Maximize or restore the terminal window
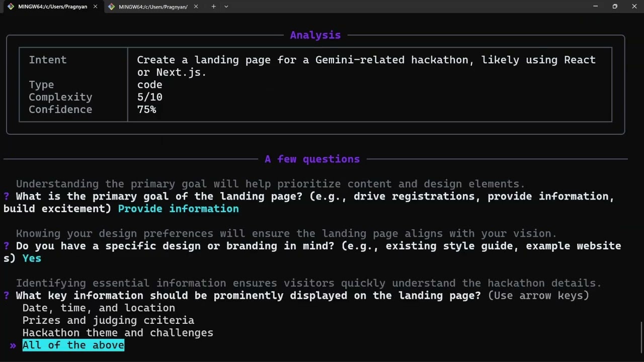The image size is (644, 362). point(615,7)
